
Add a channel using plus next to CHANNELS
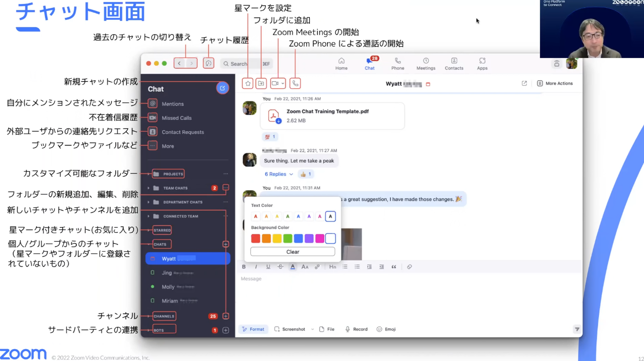click(226, 316)
